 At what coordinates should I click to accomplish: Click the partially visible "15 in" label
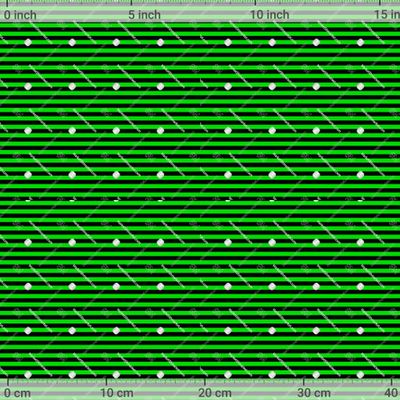pos(387,14)
